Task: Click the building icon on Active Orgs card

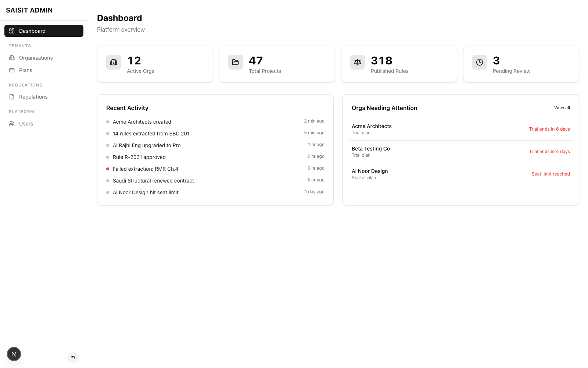Action: point(114,62)
